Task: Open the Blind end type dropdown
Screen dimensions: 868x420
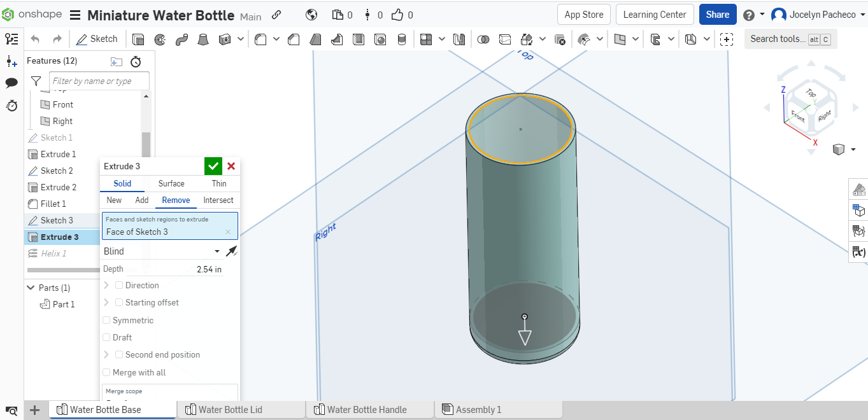Action: tap(162, 251)
